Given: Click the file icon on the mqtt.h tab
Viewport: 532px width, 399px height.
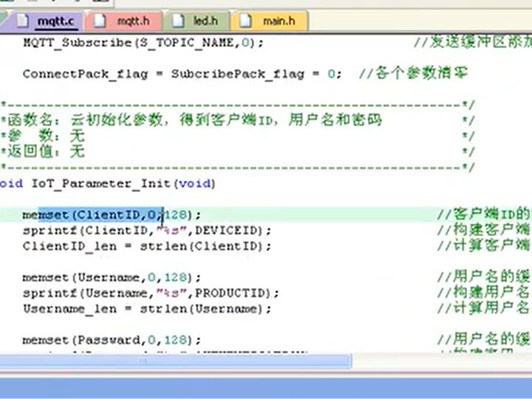Looking at the screenshot, I should (x=101, y=21).
